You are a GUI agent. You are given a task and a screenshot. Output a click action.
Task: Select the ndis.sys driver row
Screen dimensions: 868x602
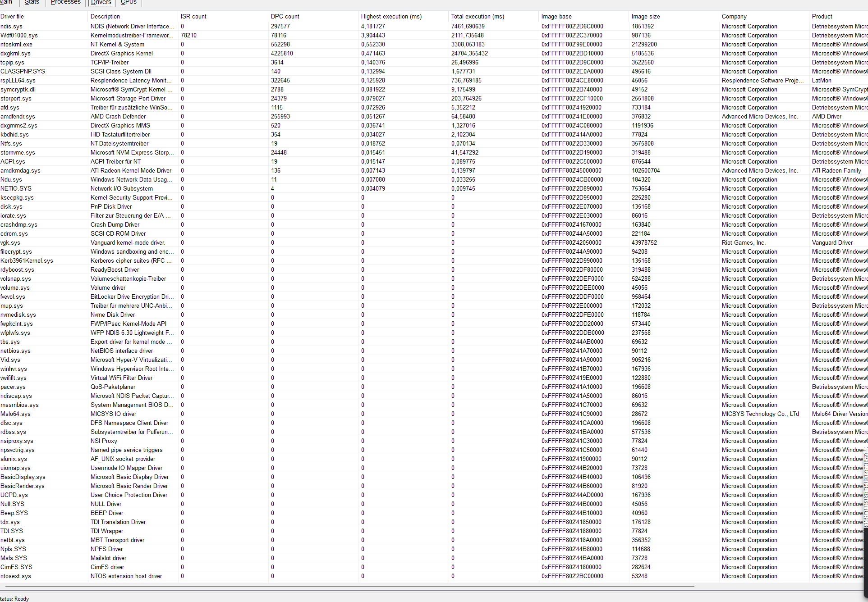tap(12, 26)
